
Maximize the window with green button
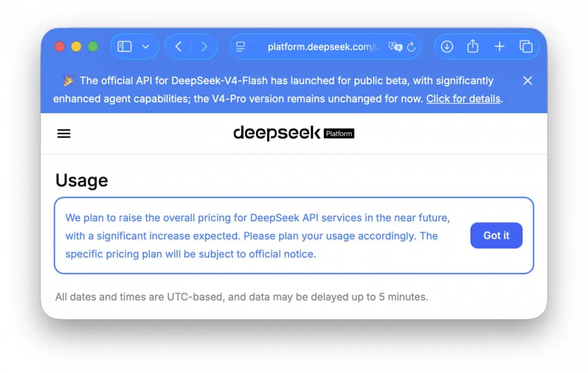point(93,46)
